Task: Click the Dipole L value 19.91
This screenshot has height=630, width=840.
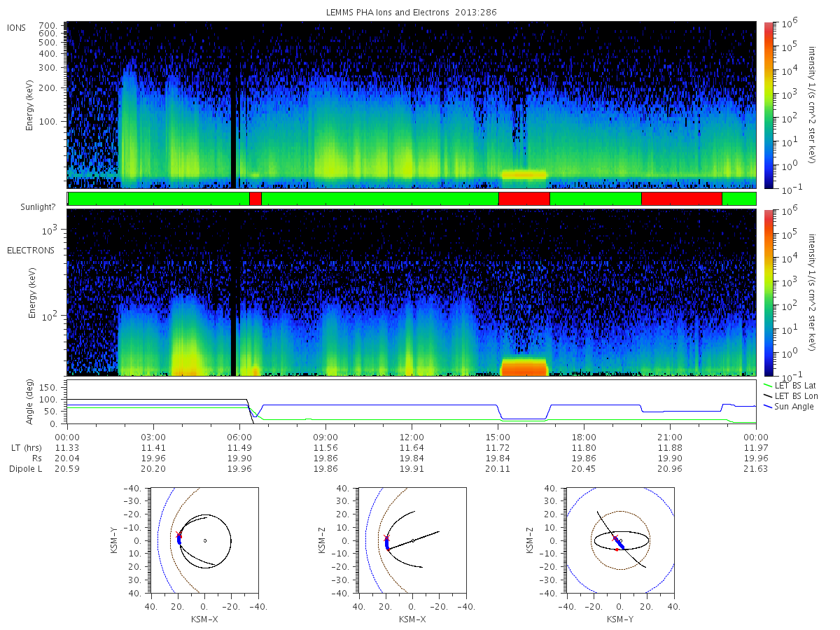Action: [x=412, y=468]
